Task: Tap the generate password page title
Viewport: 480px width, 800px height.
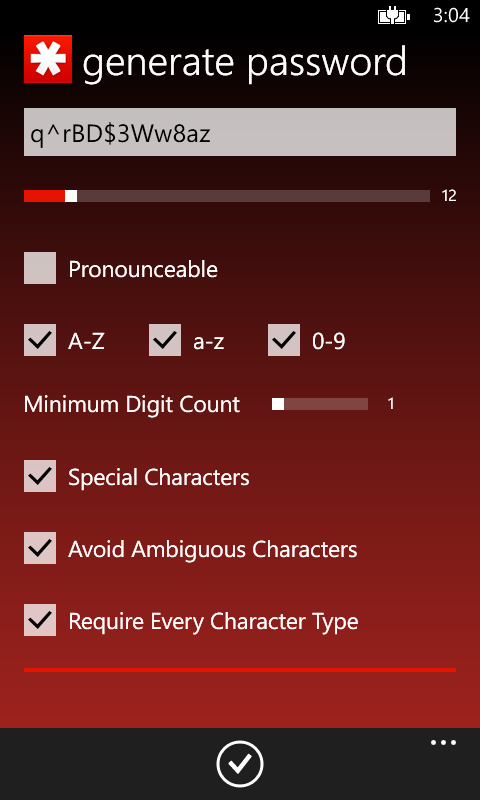Action: click(x=244, y=63)
